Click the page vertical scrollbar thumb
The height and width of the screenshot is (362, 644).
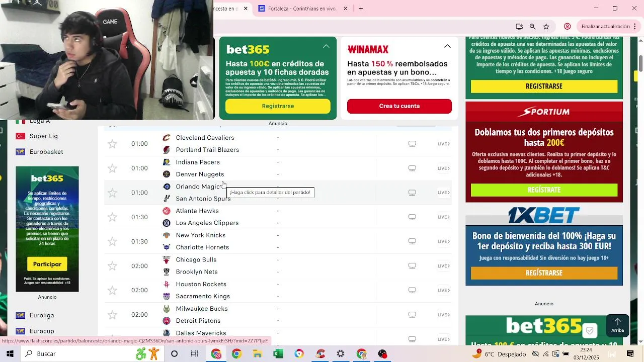(640, 63)
